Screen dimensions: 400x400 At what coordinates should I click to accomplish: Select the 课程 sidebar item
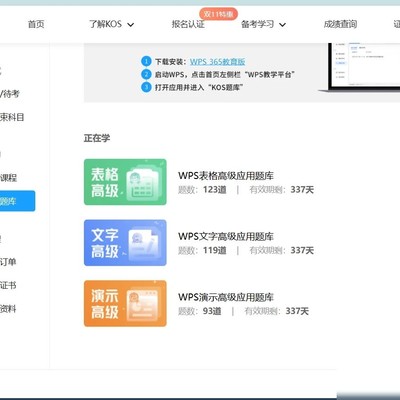(8, 178)
